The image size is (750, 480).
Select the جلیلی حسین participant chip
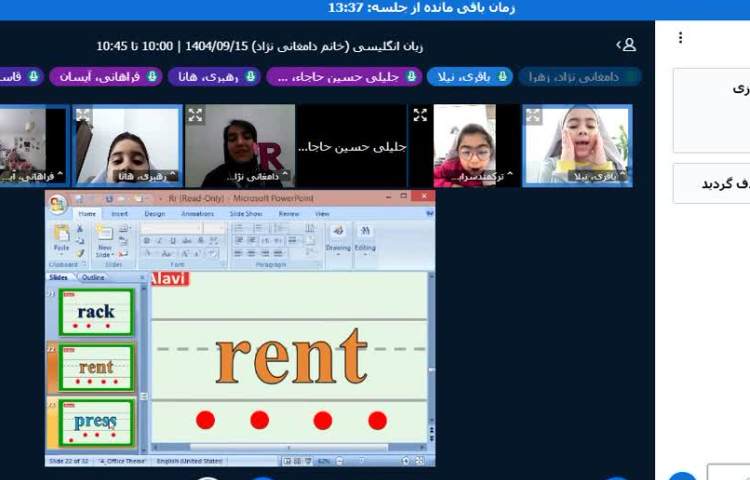tap(345, 77)
